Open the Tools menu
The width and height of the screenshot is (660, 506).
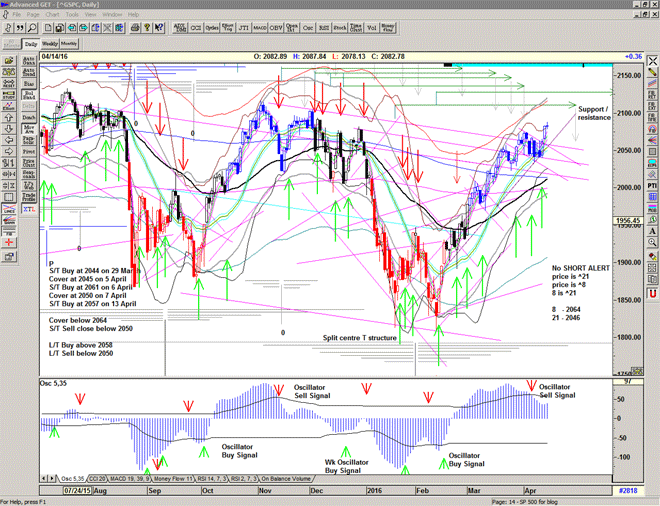(x=75, y=15)
